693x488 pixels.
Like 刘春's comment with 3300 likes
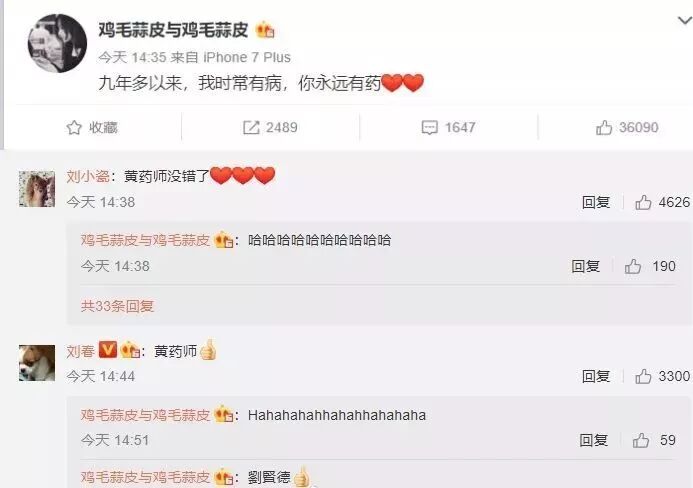[x=643, y=377]
